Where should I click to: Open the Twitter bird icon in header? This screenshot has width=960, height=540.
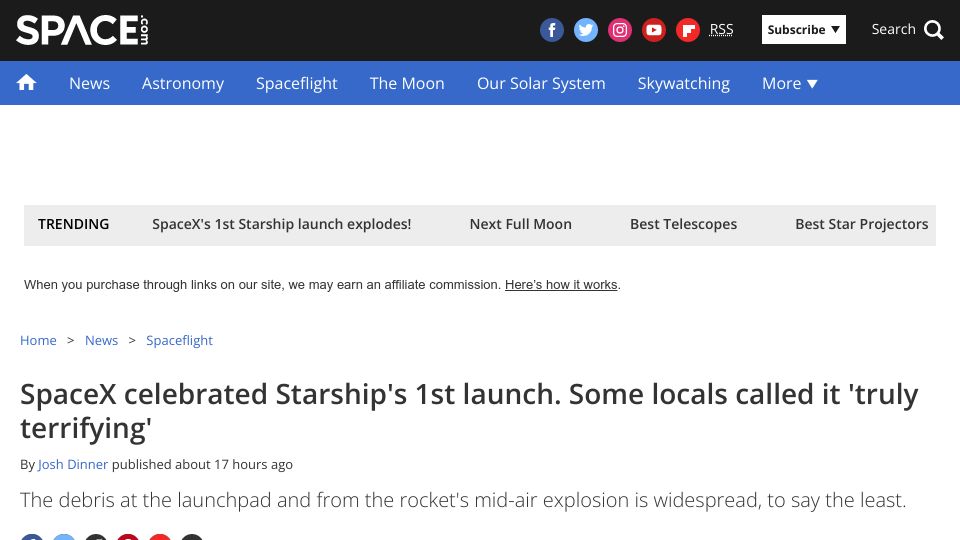pyautogui.click(x=586, y=30)
